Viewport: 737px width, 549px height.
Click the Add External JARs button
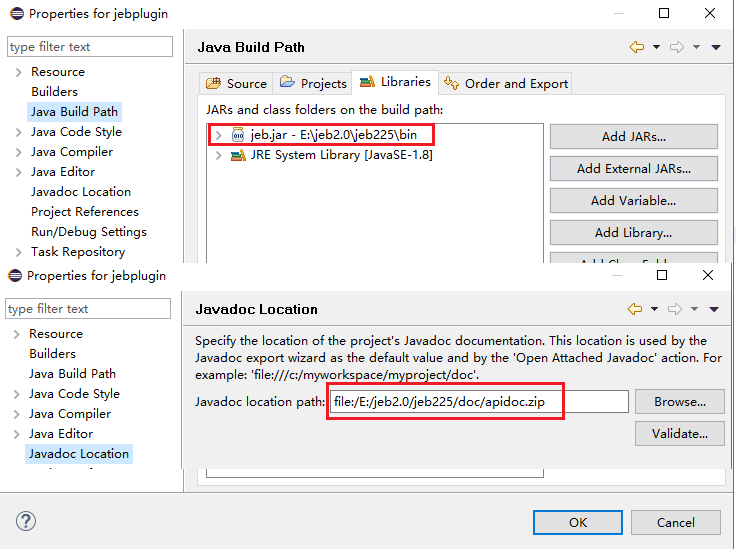[633, 168]
